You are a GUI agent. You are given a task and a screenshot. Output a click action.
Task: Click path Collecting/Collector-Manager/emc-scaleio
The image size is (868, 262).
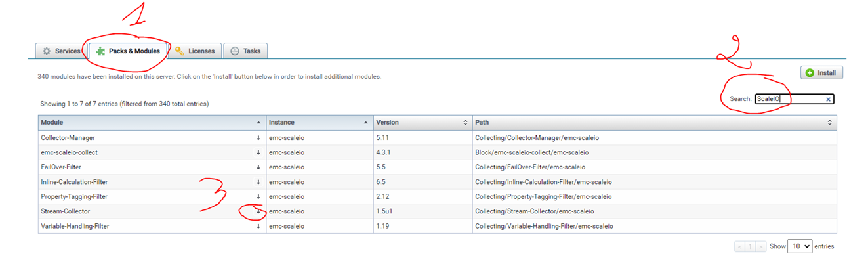point(537,138)
